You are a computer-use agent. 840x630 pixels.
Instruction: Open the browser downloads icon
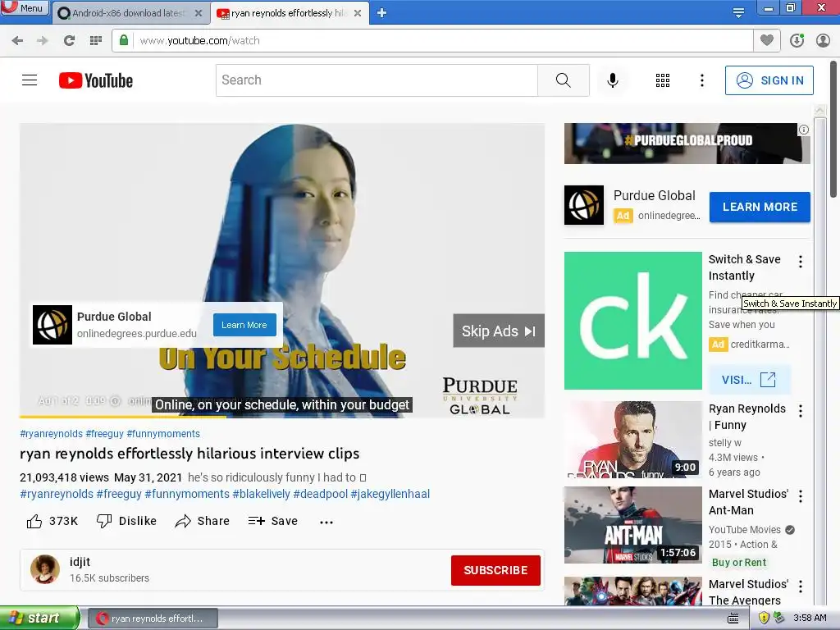click(797, 40)
